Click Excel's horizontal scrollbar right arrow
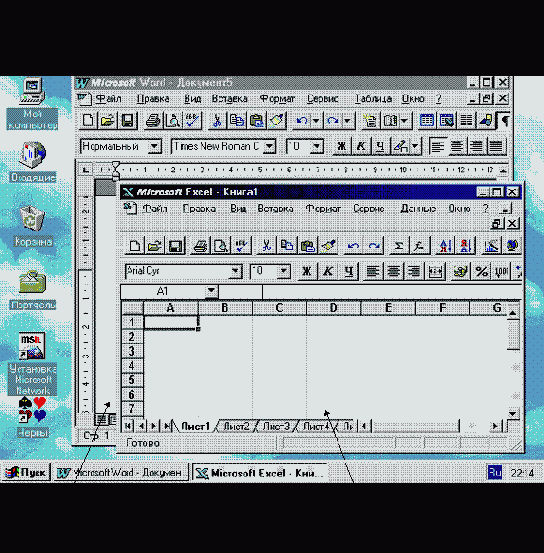 [x=495, y=426]
